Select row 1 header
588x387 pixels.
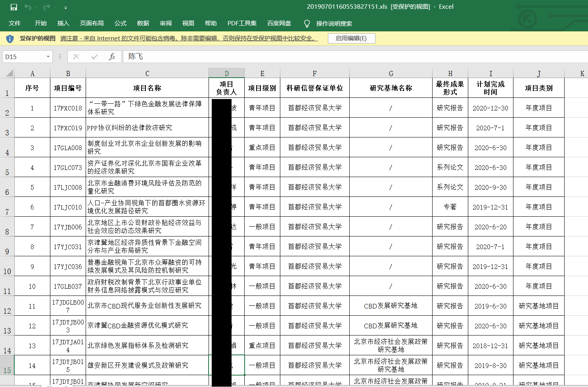(7, 88)
